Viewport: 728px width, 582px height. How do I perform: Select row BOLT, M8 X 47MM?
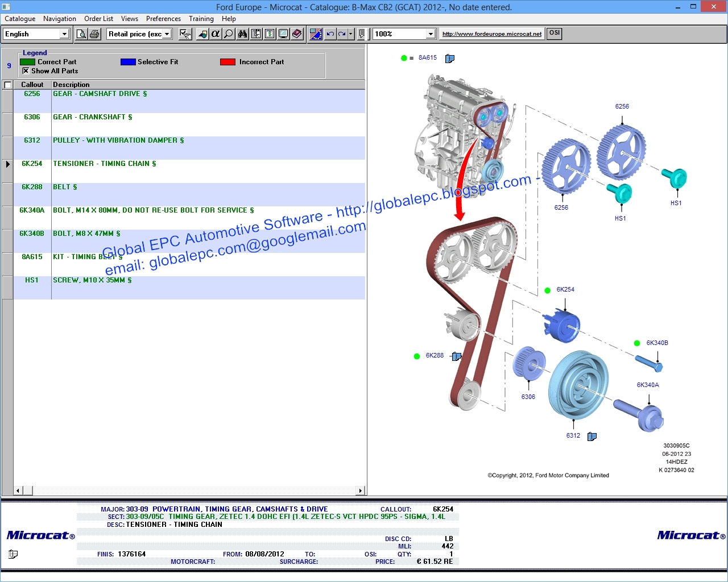point(189,241)
